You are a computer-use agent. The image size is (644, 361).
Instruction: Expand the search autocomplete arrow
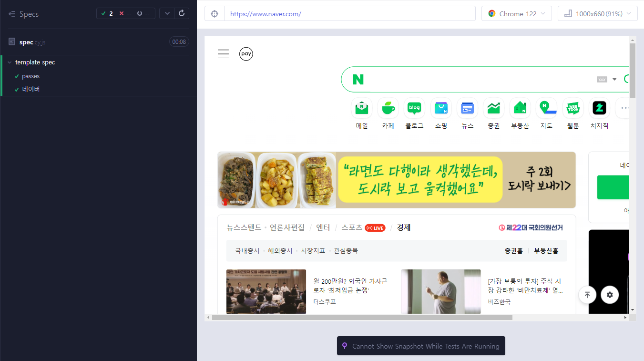click(614, 79)
